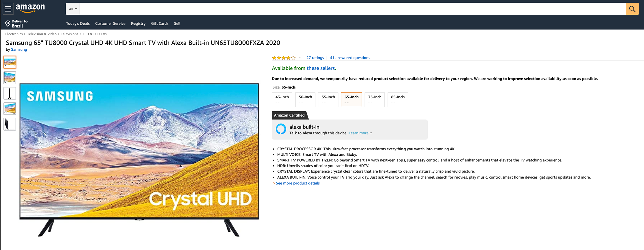Choose the 85-Inch size option
Image resolution: width=644 pixels, height=250 pixels.
pos(398,100)
